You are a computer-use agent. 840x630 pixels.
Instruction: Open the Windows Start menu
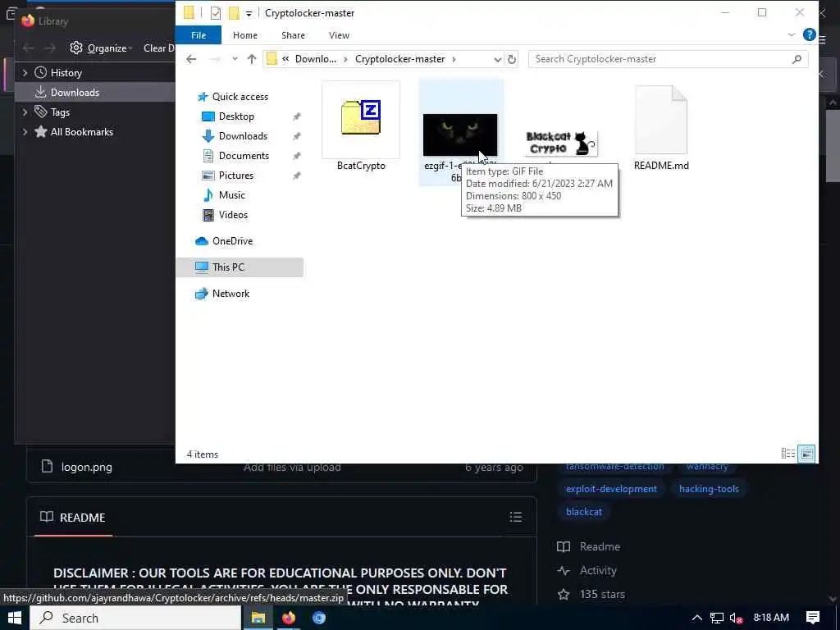(15, 618)
